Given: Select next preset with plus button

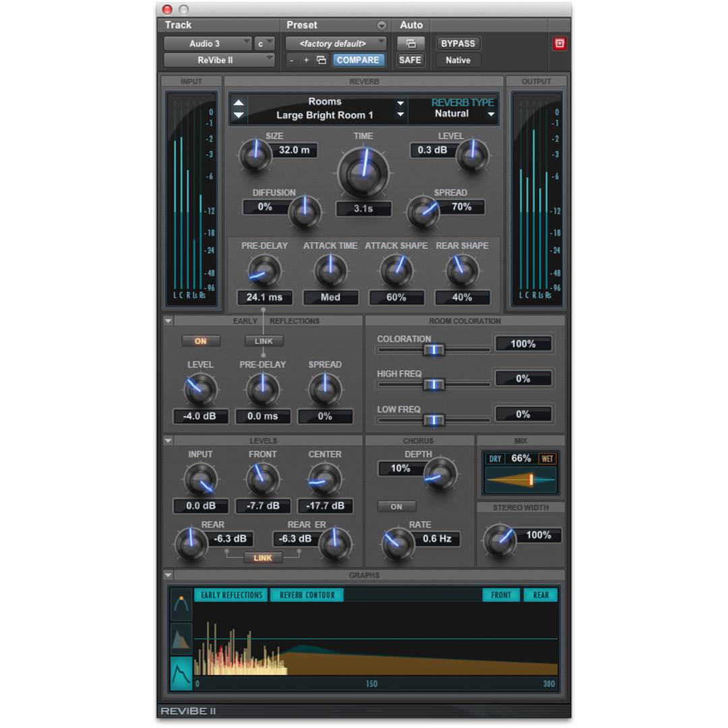Looking at the screenshot, I should pyautogui.click(x=306, y=60).
